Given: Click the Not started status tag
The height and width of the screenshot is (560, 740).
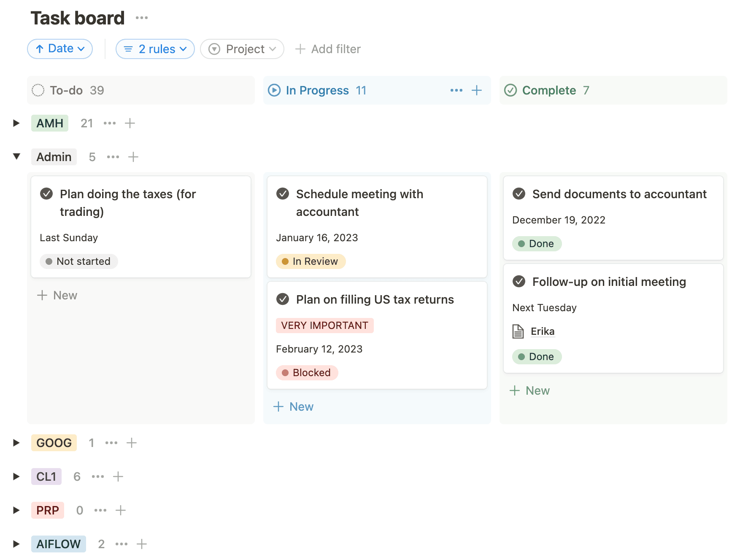Looking at the screenshot, I should pyautogui.click(x=79, y=261).
